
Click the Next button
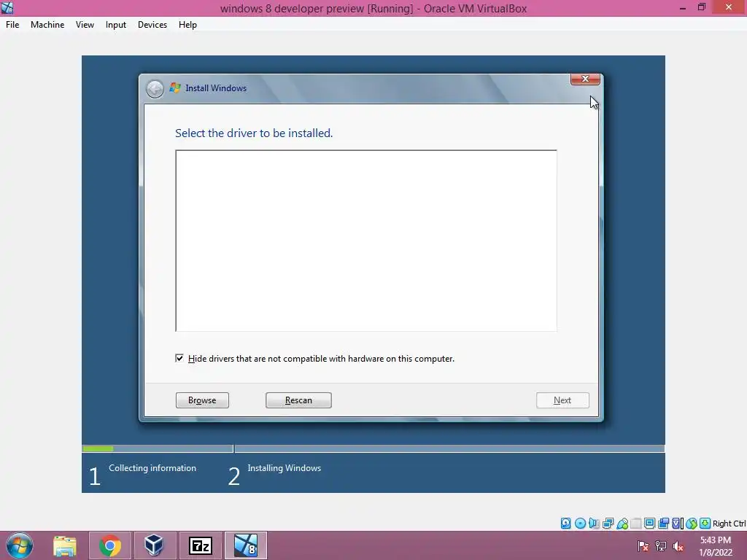pyautogui.click(x=562, y=400)
